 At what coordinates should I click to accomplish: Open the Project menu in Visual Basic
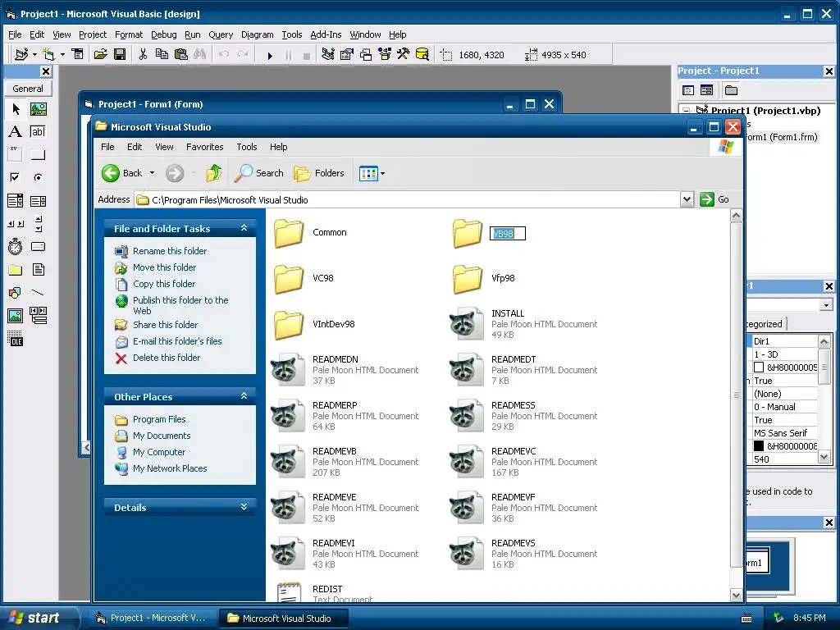pos(93,34)
